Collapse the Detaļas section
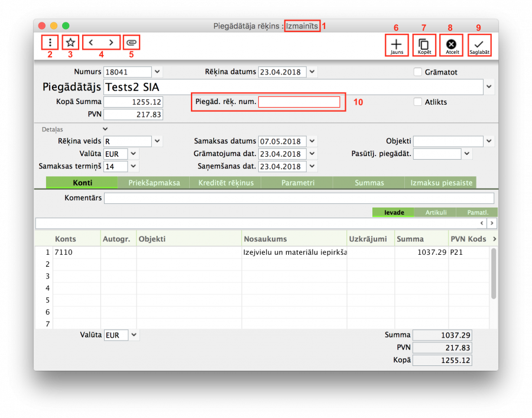532x418 pixels. (x=105, y=128)
